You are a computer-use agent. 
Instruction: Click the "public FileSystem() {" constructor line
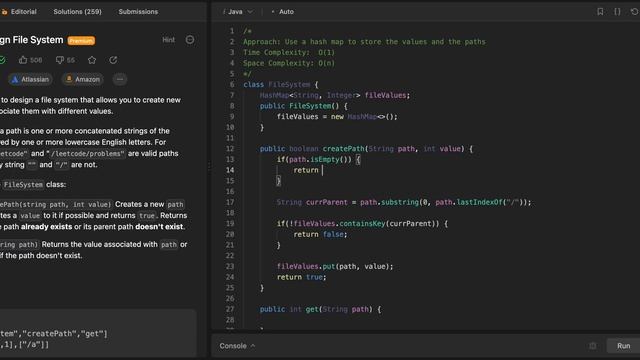304,106
